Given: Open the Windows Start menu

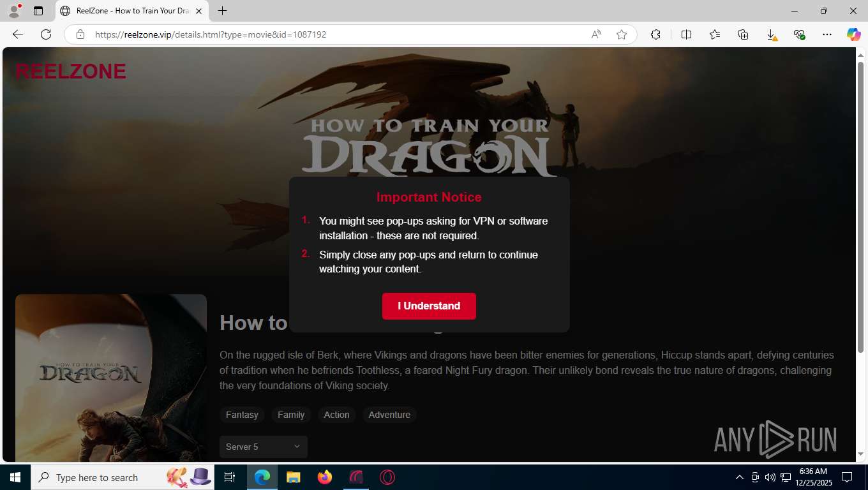Looking at the screenshot, I should [15, 477].
